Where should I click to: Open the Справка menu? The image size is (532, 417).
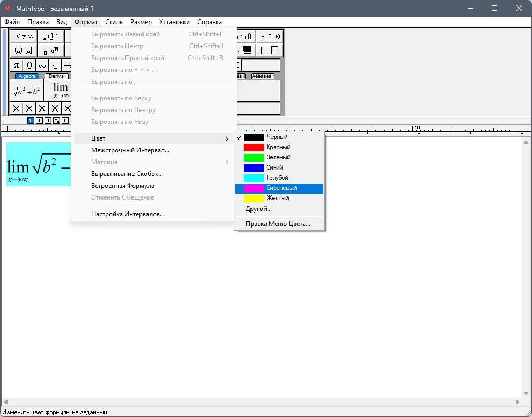(210, 21)
